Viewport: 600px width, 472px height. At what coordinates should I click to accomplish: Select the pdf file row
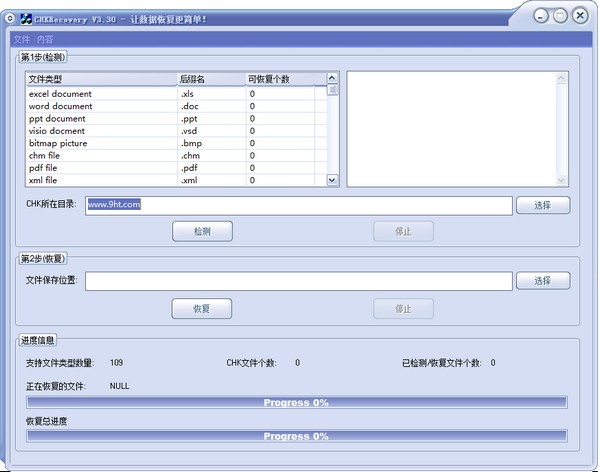pyautogui.click(x=176, y=168)
